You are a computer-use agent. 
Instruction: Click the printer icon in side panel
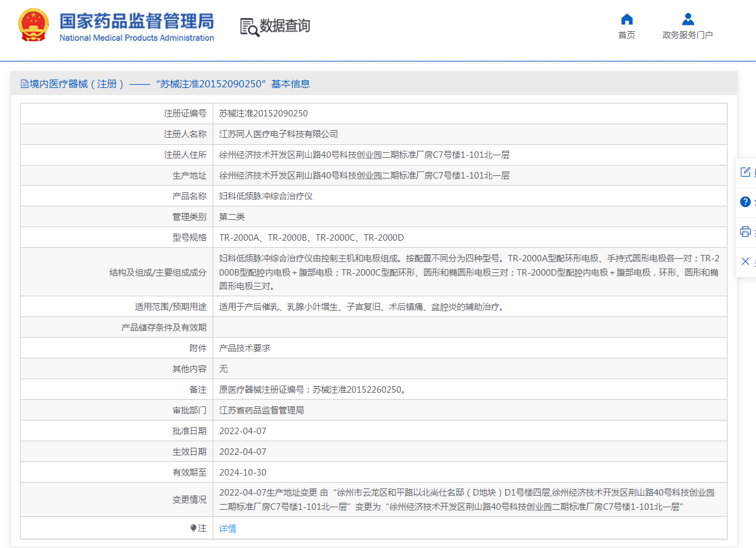746,232
